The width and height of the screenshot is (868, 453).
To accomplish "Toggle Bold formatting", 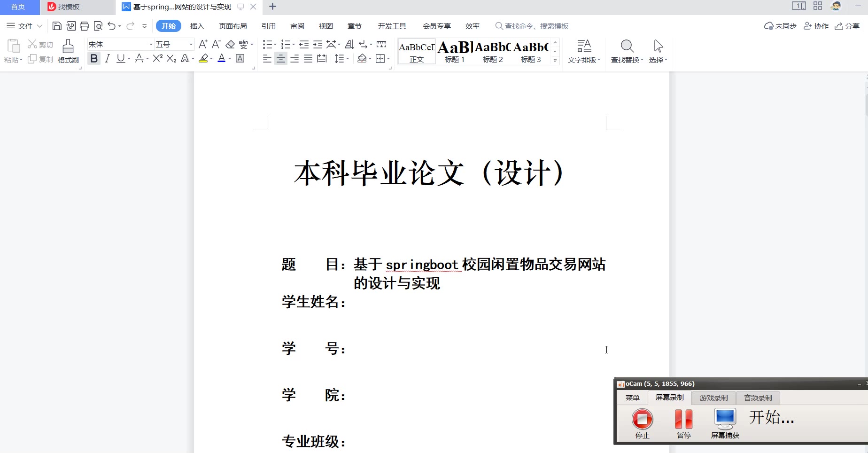I will [x=94, y=58].
